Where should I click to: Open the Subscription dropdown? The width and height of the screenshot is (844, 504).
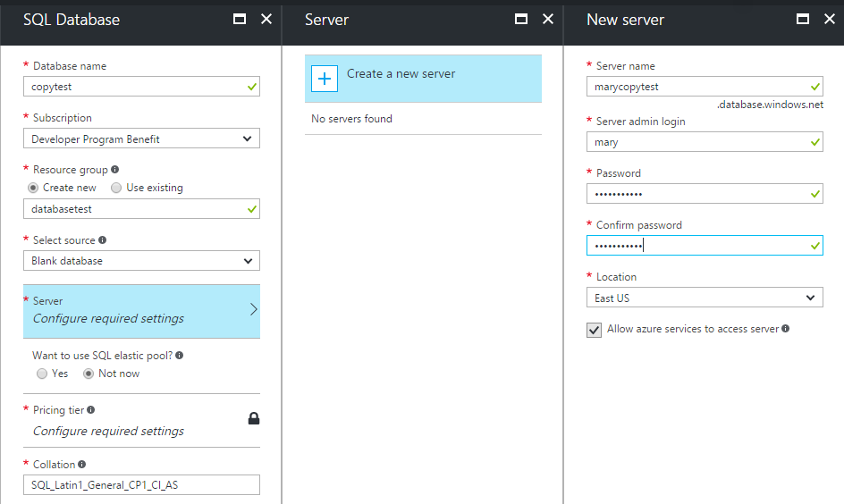point(141,139)
